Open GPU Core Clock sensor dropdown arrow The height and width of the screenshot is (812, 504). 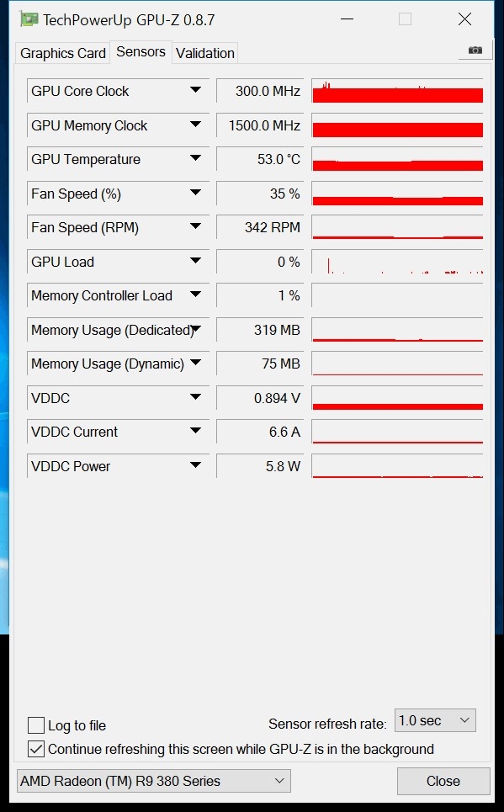pos(195,90)
